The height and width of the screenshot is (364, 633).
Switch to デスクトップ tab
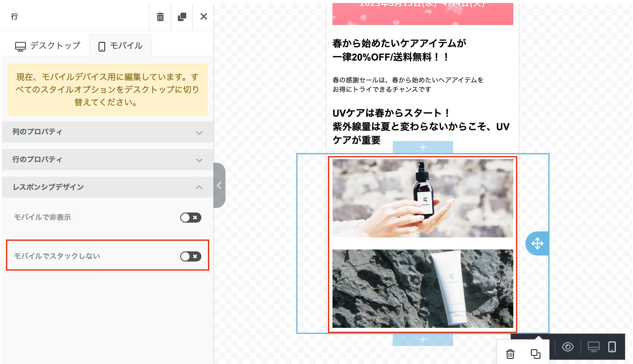pos(48,46)
